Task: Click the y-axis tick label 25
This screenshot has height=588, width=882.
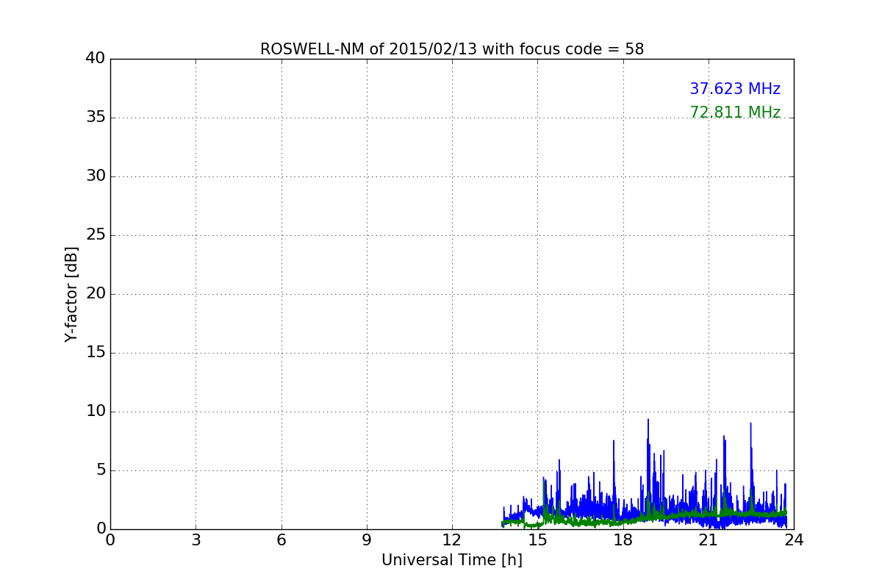Action: pos(96,235)
